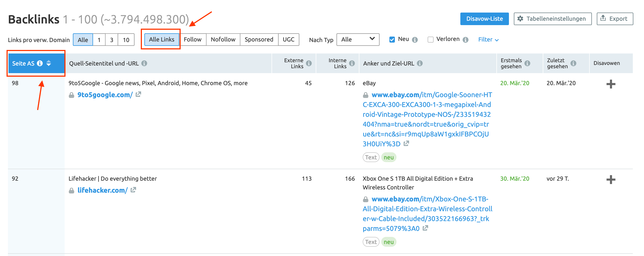
Task: Click 'Text' tag in 9to5Google row
Action: [x=371, y=157]
